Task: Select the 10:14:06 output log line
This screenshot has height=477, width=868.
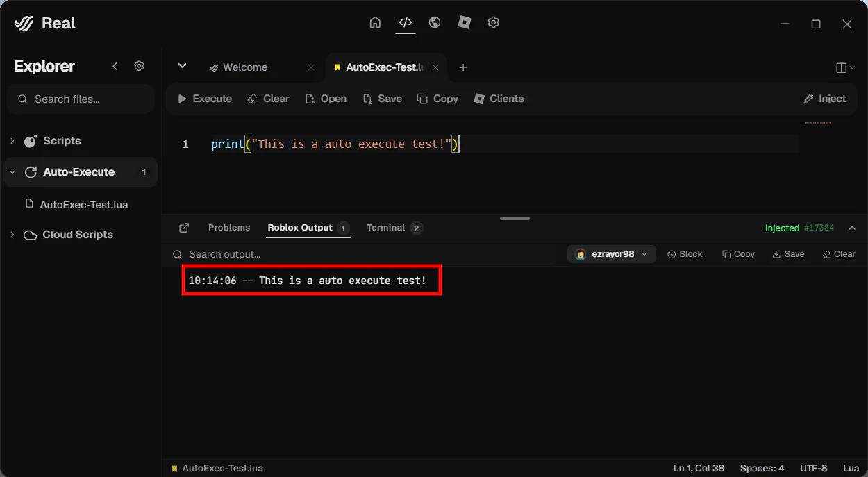Action: (308, 281)
